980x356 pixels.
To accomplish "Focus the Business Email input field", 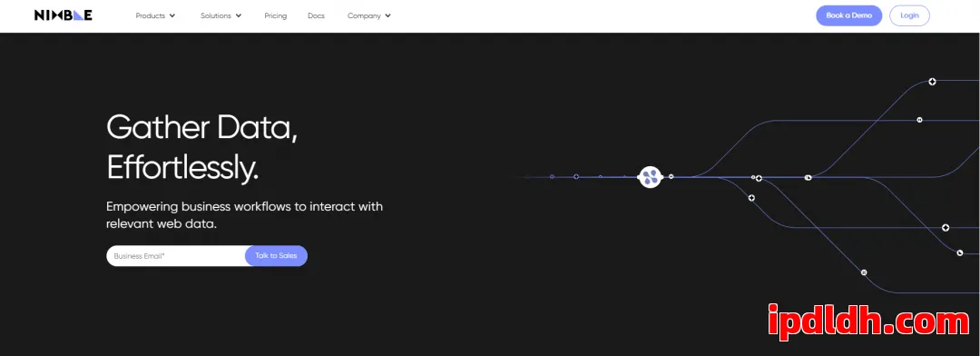I will pyautogui.click(x=176, y=256).
